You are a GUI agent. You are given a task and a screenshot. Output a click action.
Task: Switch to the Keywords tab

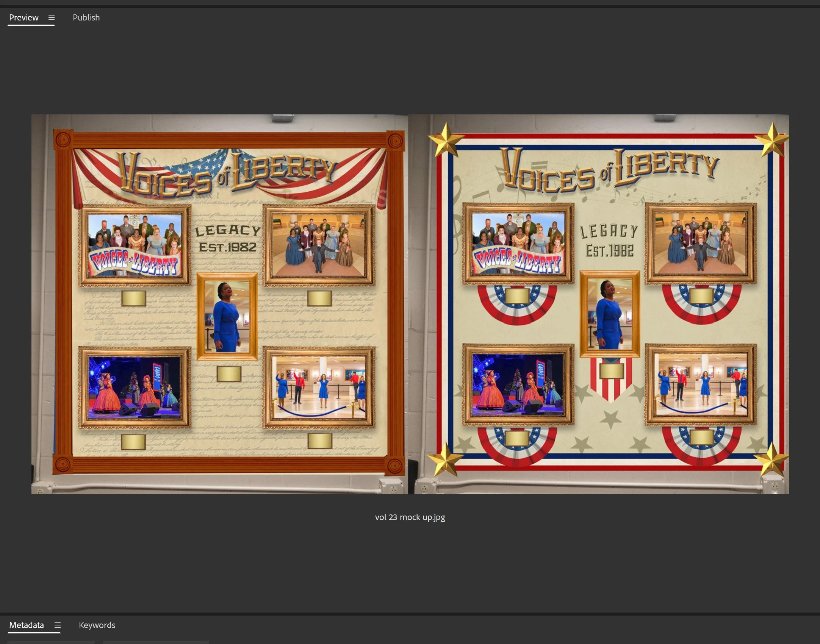pos(97,625)
